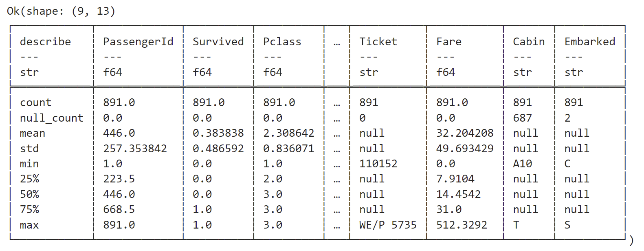Click the ellipsis in the header row
The width and height of the screenshot is (644, 251).
coord(336,42)
